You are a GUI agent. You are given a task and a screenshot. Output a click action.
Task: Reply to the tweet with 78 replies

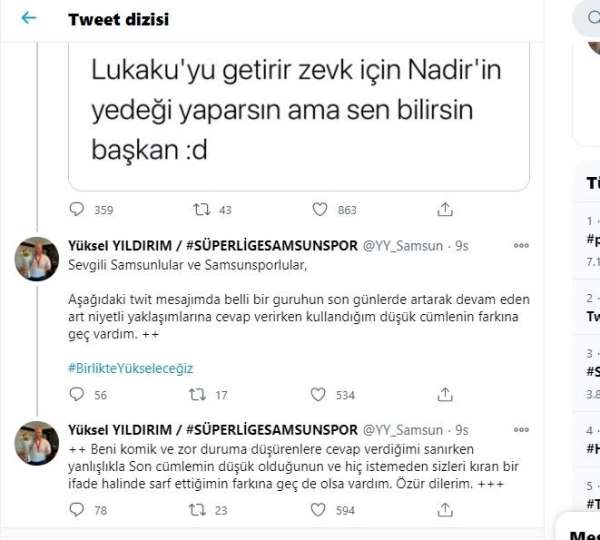pos(78,510)
